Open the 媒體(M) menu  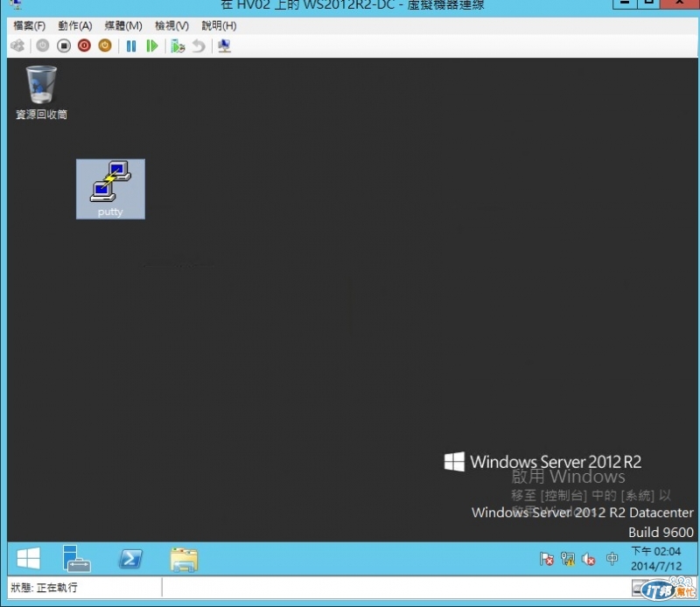(123, 26)
